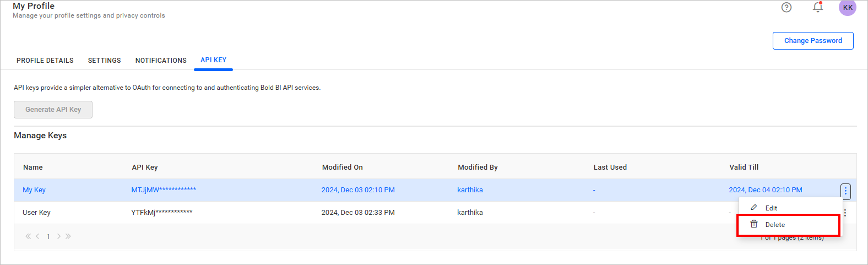Select the API Key tab
Viewport: 868px width, 265px height.
pyautogui.click(x=213, y=60)
